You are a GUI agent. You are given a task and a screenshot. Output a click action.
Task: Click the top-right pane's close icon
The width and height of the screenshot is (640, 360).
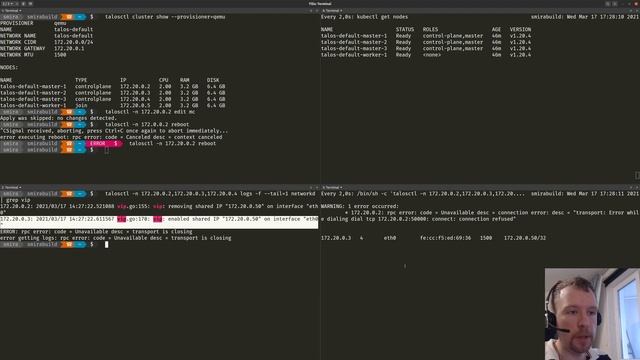(x=637, y=11)
